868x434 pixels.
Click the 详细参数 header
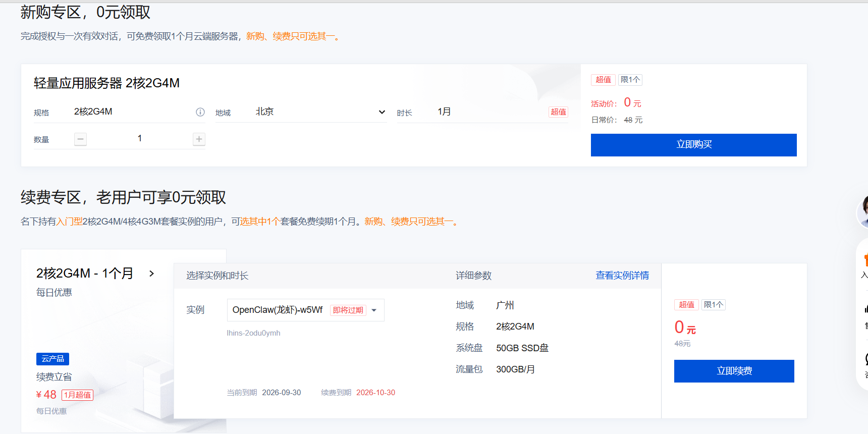coord(473,276)
